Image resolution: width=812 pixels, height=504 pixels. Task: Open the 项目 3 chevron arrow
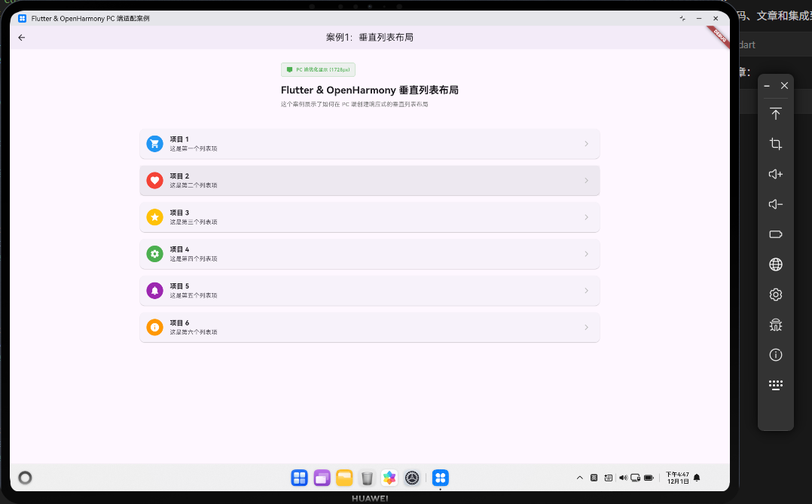coord(586,217)
